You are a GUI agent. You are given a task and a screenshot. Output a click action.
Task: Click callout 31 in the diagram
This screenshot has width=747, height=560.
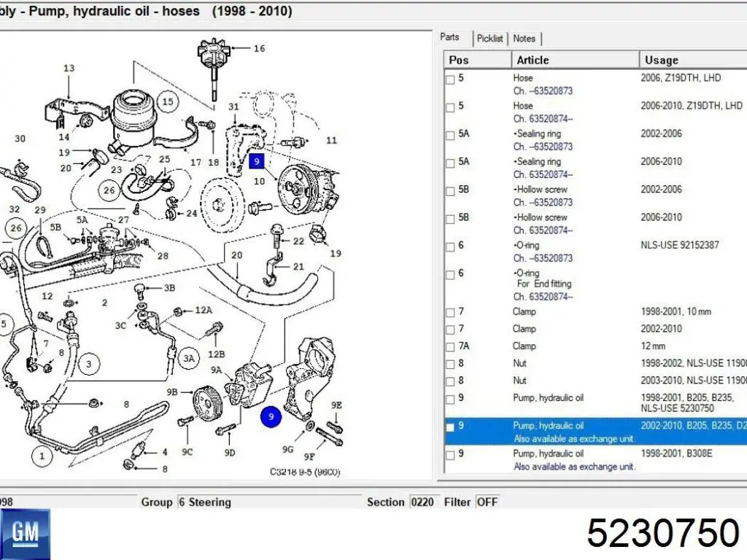pos(233,106)
